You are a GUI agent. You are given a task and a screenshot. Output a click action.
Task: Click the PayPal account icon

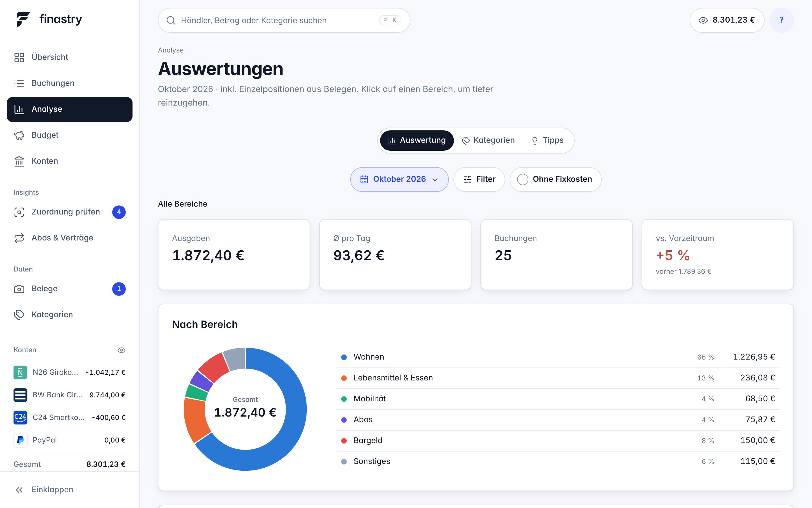click(x=20, y=440)
